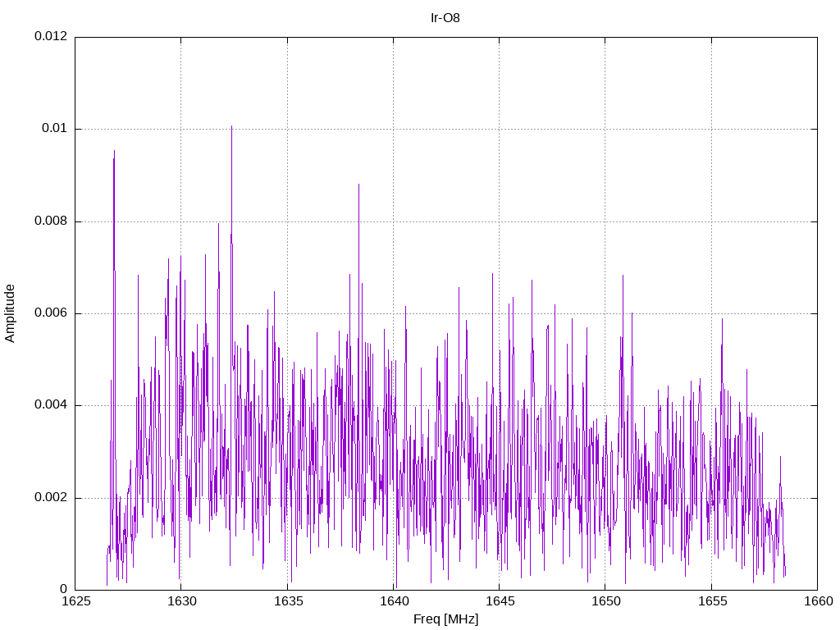Click the y-axis tick label 0.004
This screenshot has height=630, width=840.
click(x=51, y=404)
